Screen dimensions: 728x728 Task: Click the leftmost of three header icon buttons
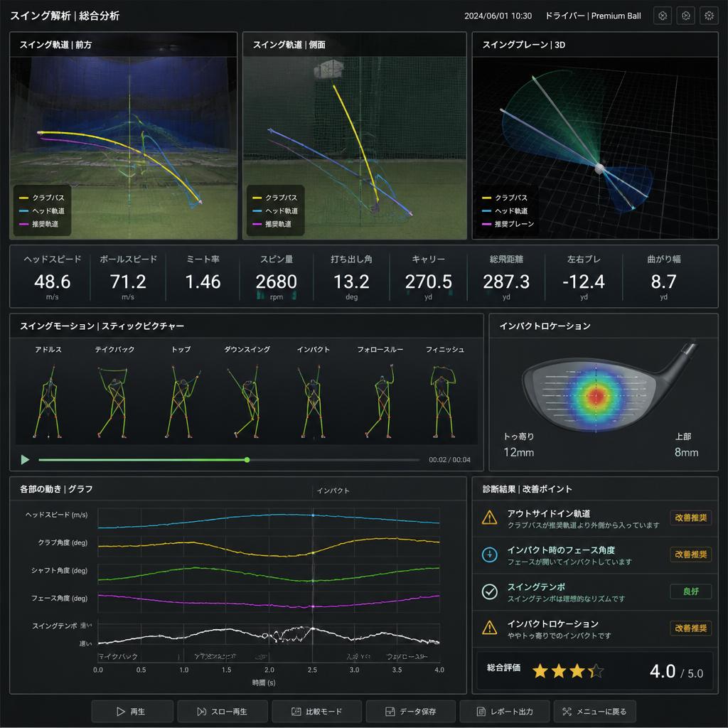663,16
